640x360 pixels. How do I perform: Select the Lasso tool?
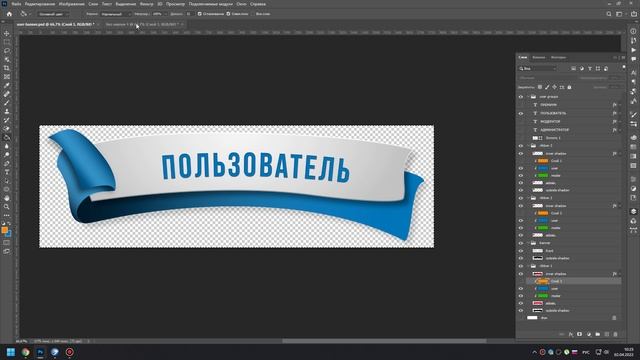point(7,51)
